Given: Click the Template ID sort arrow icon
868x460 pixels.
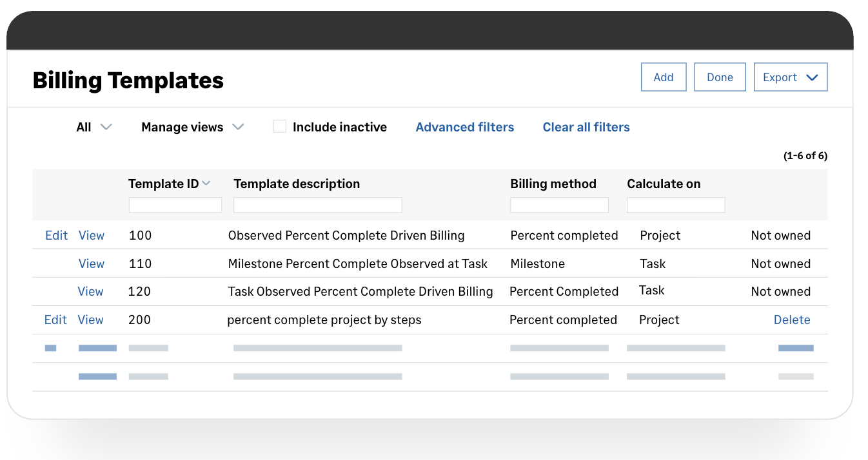Looking at the screenshot, I should 206,184.
